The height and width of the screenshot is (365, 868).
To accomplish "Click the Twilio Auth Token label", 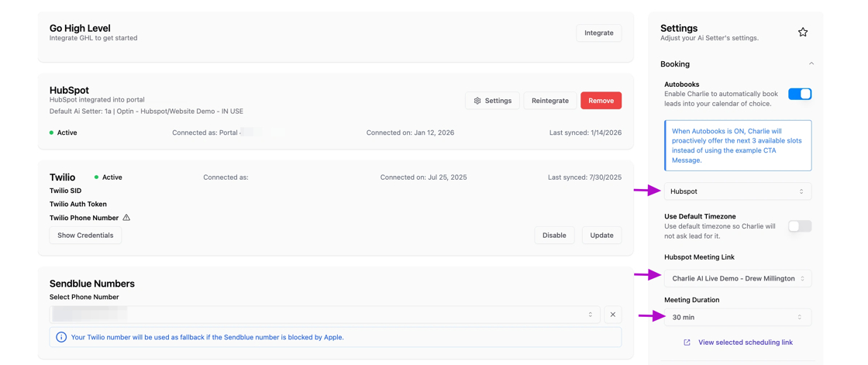I will point(78,204).
